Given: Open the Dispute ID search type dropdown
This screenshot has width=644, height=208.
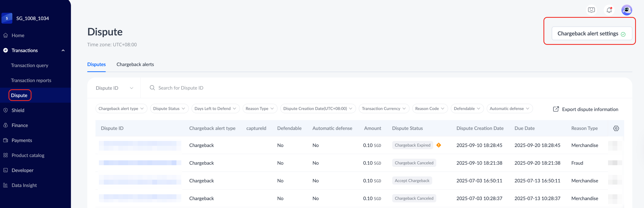Looking at the screenshot, I should (114, 88).
